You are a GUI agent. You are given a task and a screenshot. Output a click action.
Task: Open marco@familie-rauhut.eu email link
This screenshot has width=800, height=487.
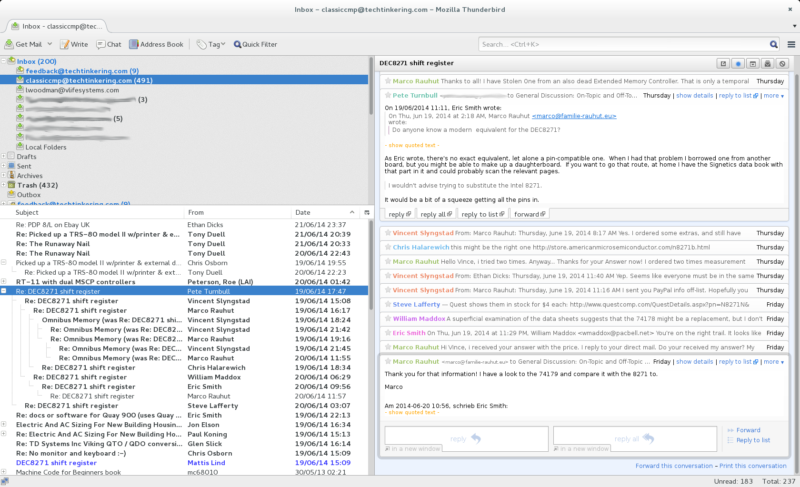click(x=574, y=116)
